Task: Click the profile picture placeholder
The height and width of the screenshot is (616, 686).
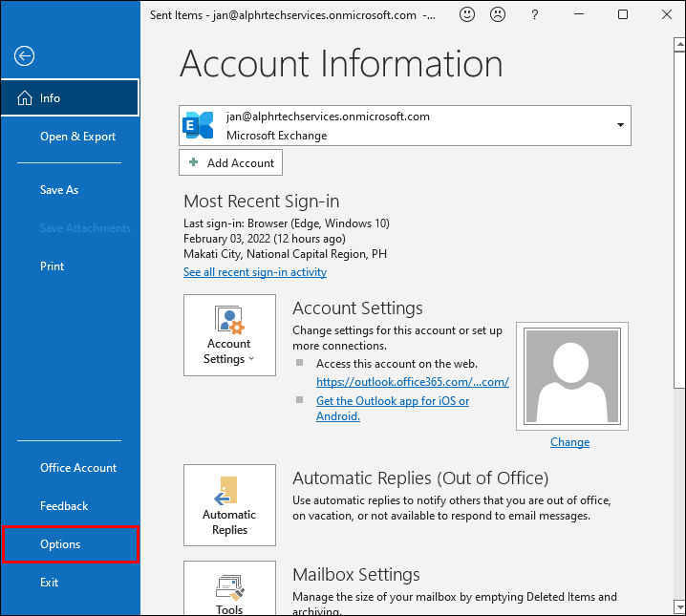Action: (569, 375)
